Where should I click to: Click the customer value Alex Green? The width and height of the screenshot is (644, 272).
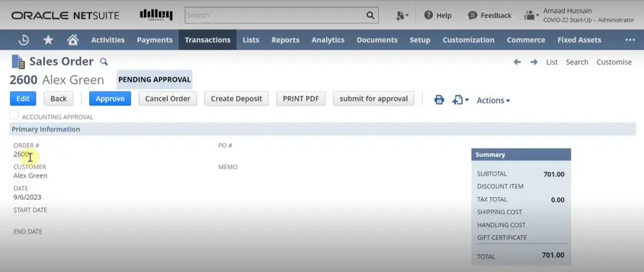point(31,176)
